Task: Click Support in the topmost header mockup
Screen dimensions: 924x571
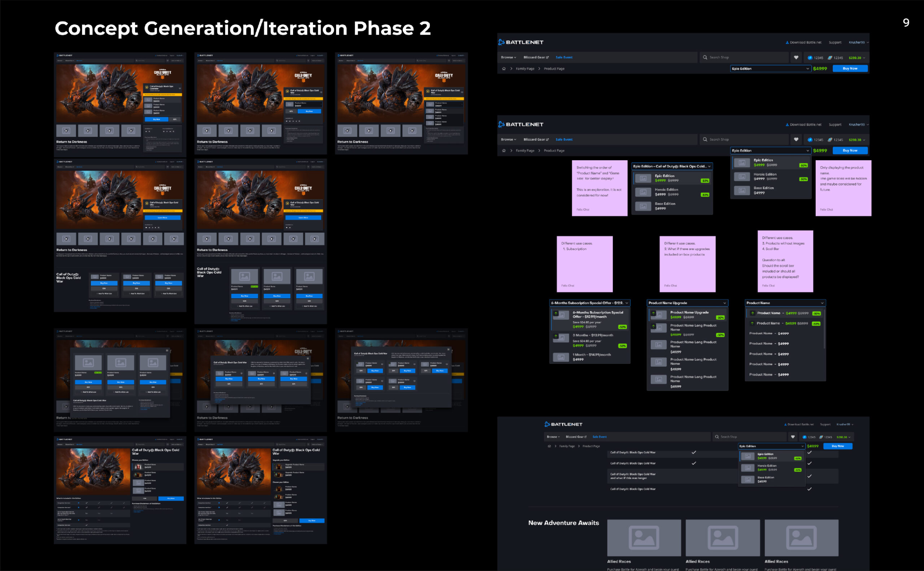Action: coord(835,42)
